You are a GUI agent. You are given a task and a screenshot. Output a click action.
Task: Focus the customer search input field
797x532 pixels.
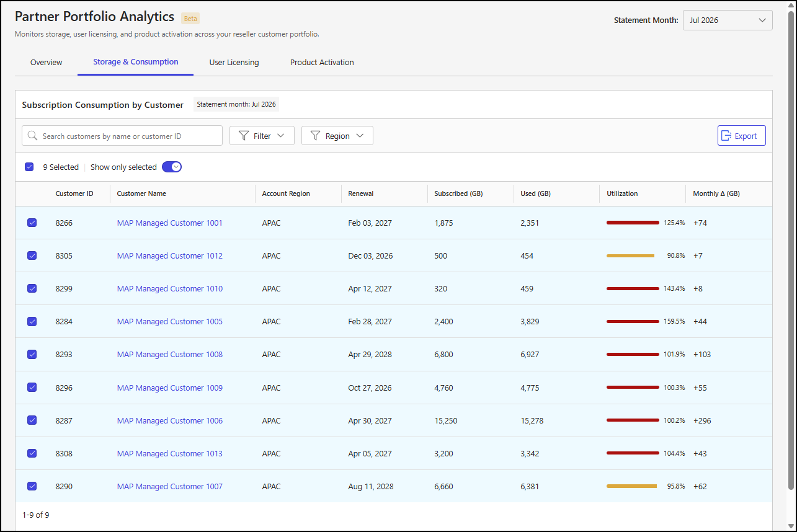point(122,136)
